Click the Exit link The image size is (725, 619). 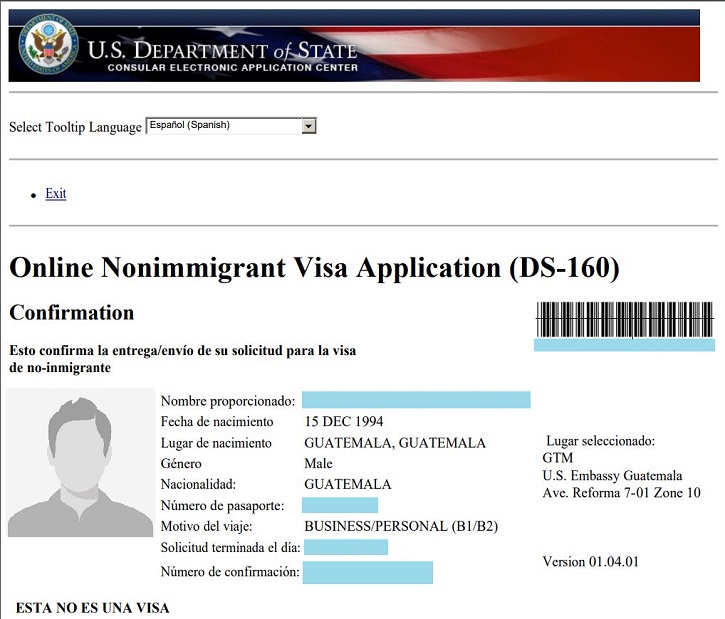coord(56,194)
